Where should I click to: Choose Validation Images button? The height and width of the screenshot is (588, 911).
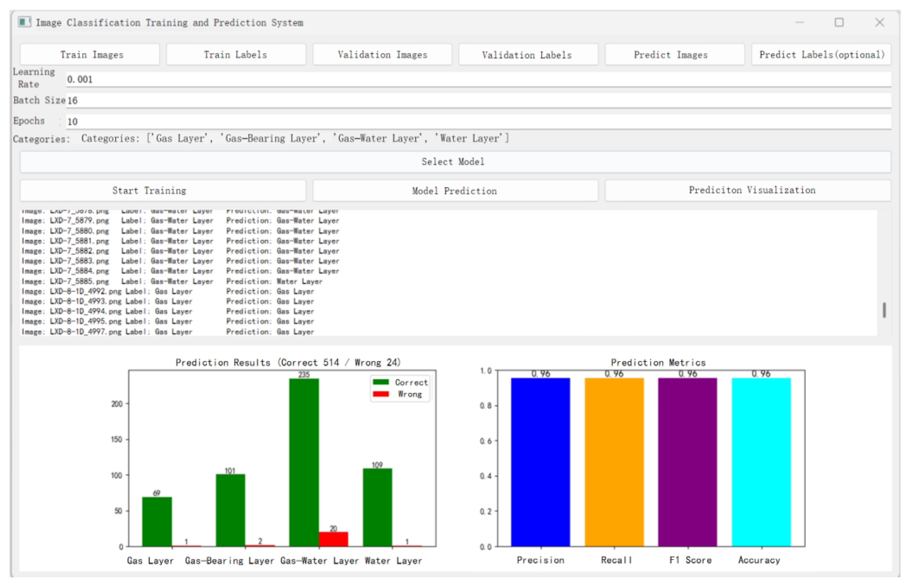click(382, 55)
